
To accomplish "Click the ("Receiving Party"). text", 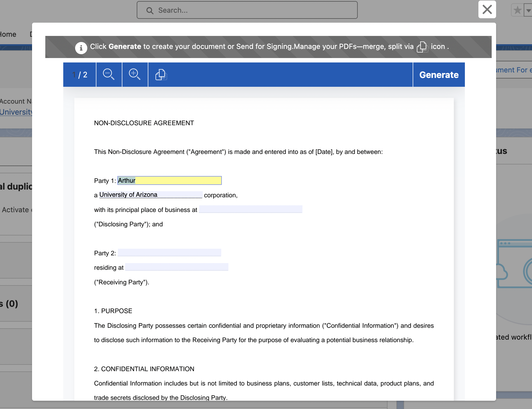I will [122, 282].
